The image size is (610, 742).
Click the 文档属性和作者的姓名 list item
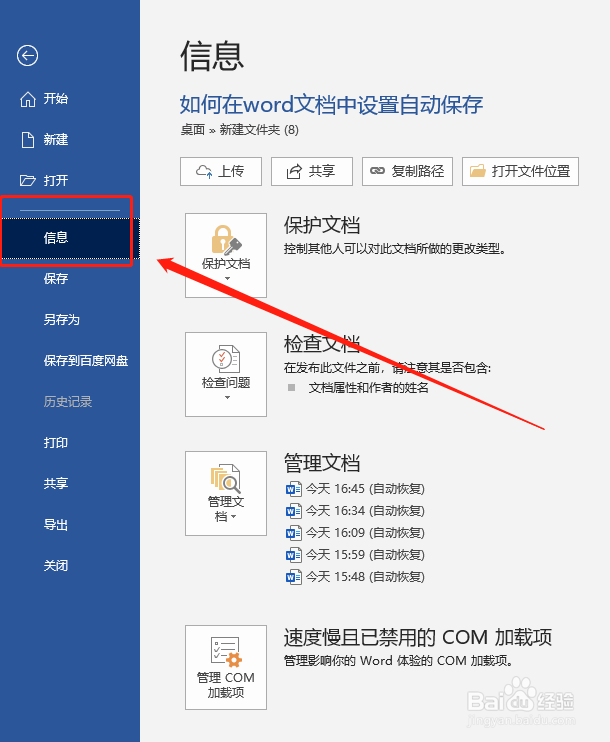pos(368,388)
